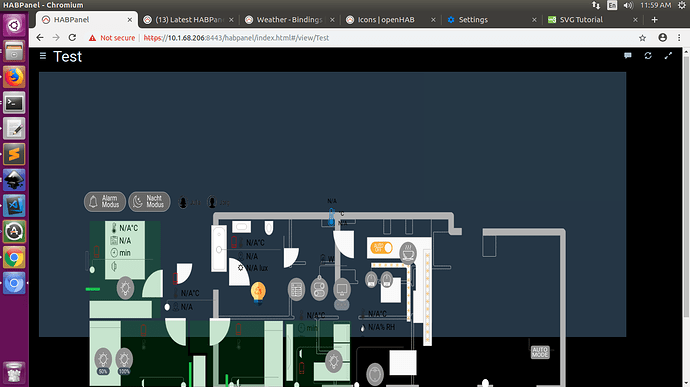Click the AUTO MODE button

pos(540,352)
